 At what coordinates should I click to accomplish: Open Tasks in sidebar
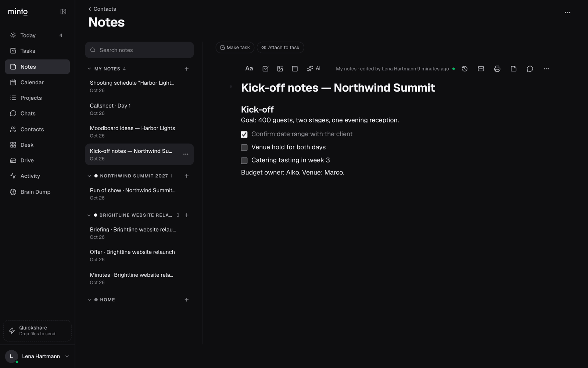[x=37, y=51]
